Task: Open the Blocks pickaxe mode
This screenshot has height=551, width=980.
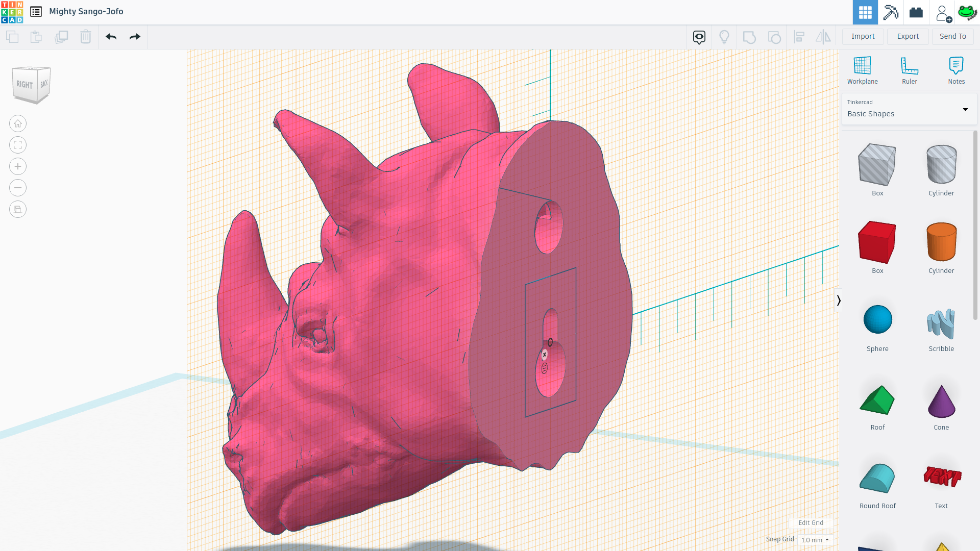Action: click(891, 12)
